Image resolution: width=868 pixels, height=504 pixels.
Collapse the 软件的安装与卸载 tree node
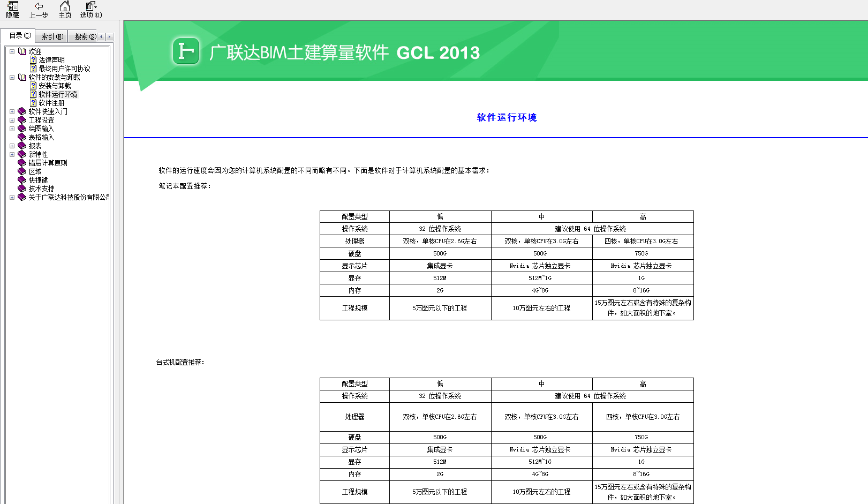coord(12,77)
